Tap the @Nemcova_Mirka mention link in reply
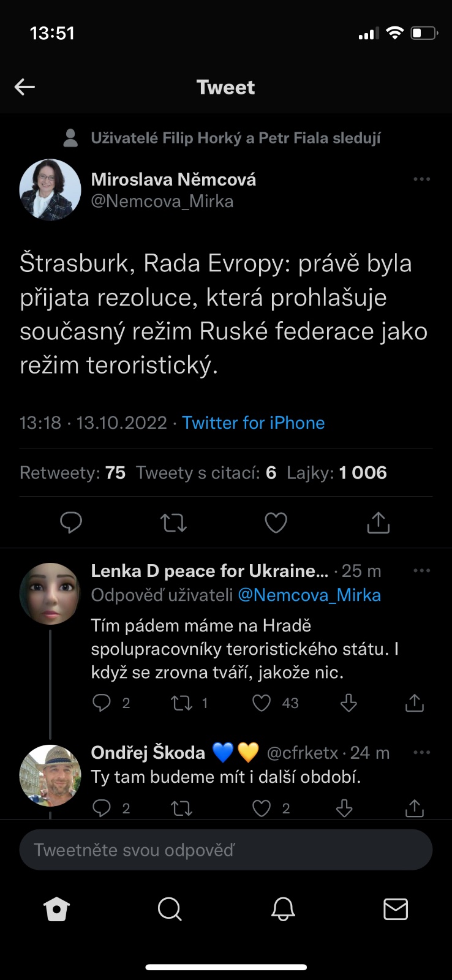The height and width of the screenshot is (980, 452). pos(309,595)
